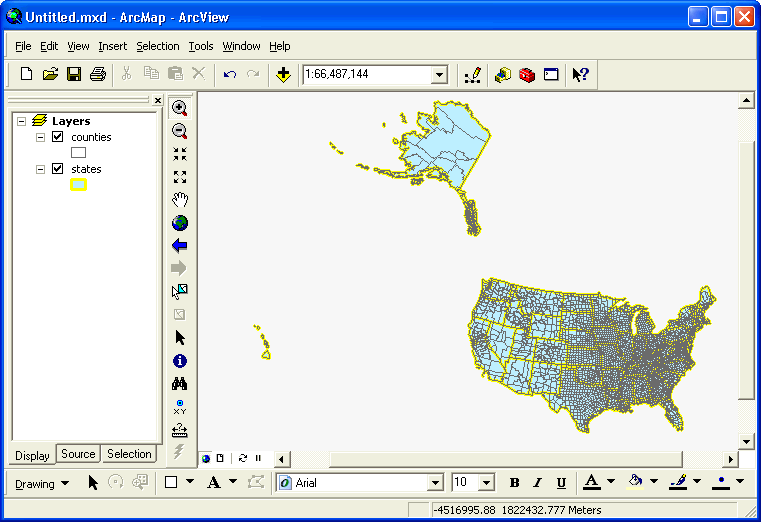Click the font size input field
Screen dimensions: 761x522
coord(465,483)
